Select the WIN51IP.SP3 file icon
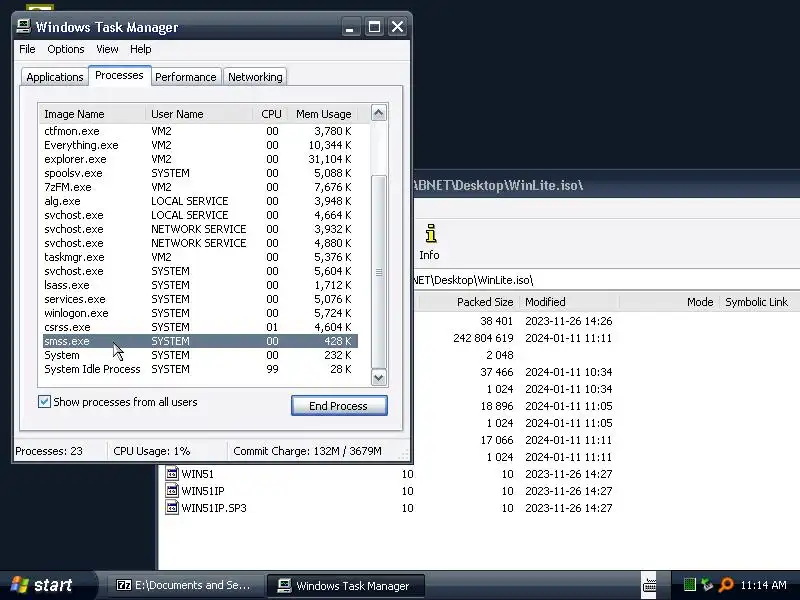The height and width of the screenshot is (600, 800). click(172, 507)
